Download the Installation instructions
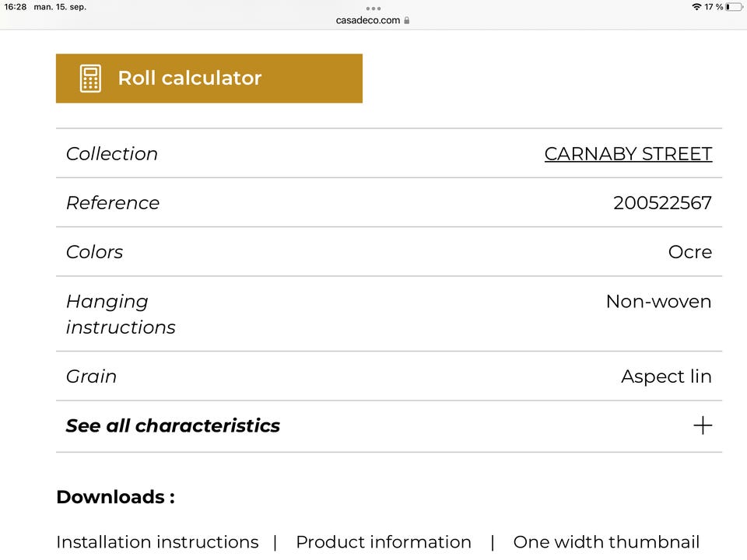This screenshot has width=747, height=560. tap(157, 542)
